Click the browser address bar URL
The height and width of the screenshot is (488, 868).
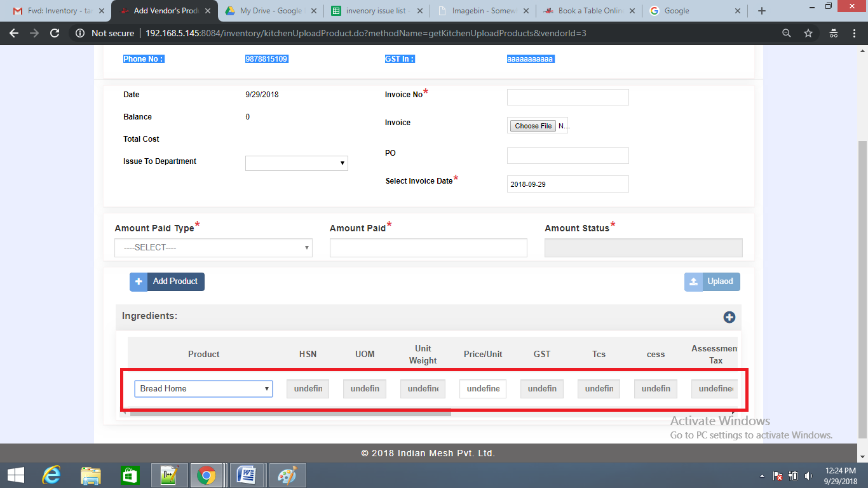coord(366,33)
